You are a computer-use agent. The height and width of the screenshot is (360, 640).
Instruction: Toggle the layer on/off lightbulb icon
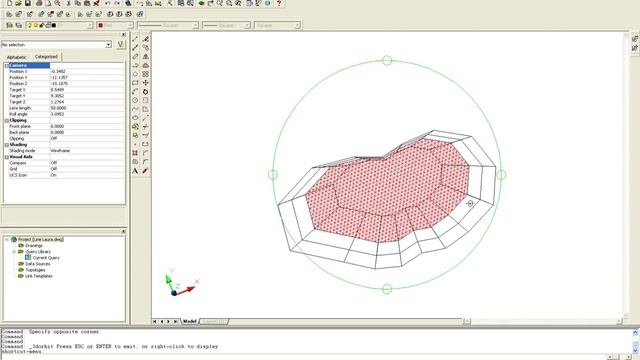click(29, 25)
